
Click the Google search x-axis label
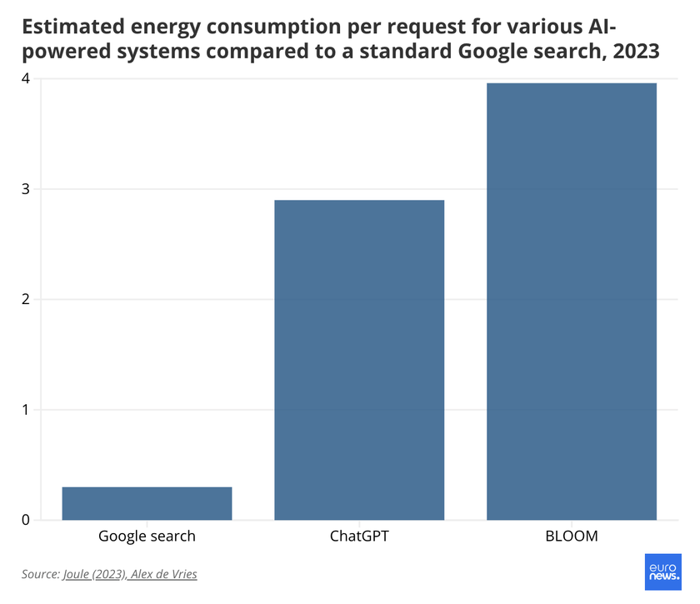pyautogui.click(x=147, y=536)
